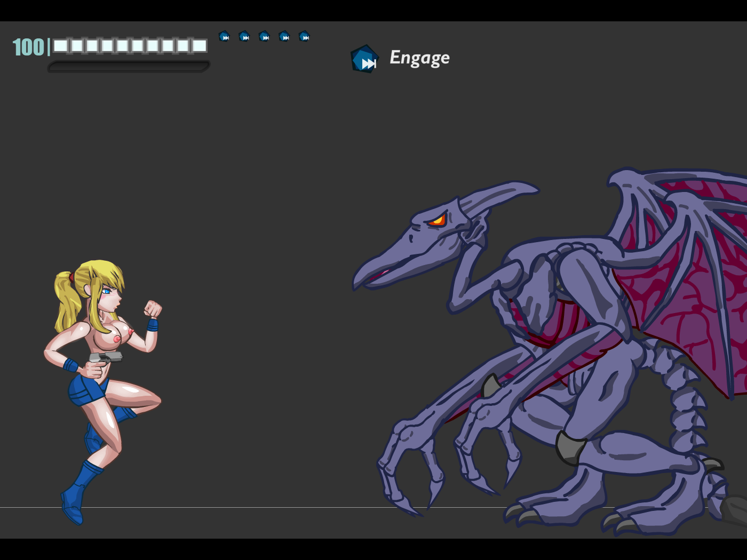This screenshot has height=560, width=747.
Task: Click the first small fast-forward token icon
Action: pyautogui.click(x=224, y=36)
